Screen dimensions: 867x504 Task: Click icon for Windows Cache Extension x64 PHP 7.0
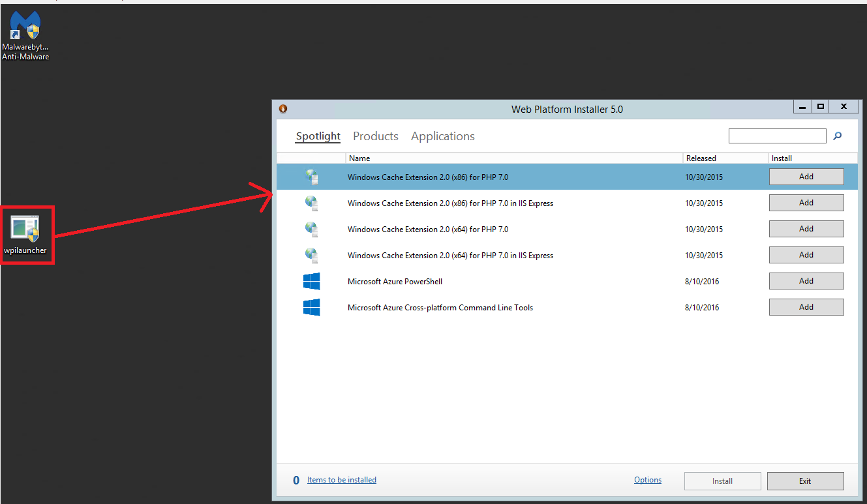coord(312,229)
